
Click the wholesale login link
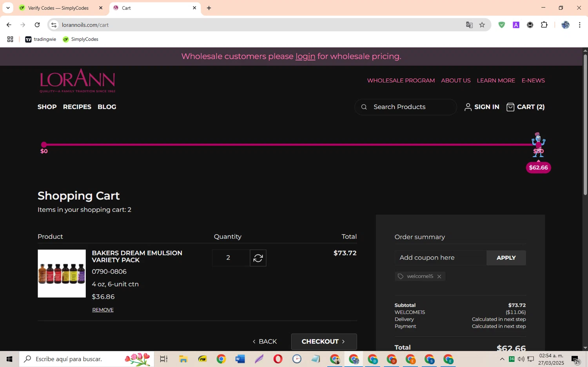click(305, 56)
